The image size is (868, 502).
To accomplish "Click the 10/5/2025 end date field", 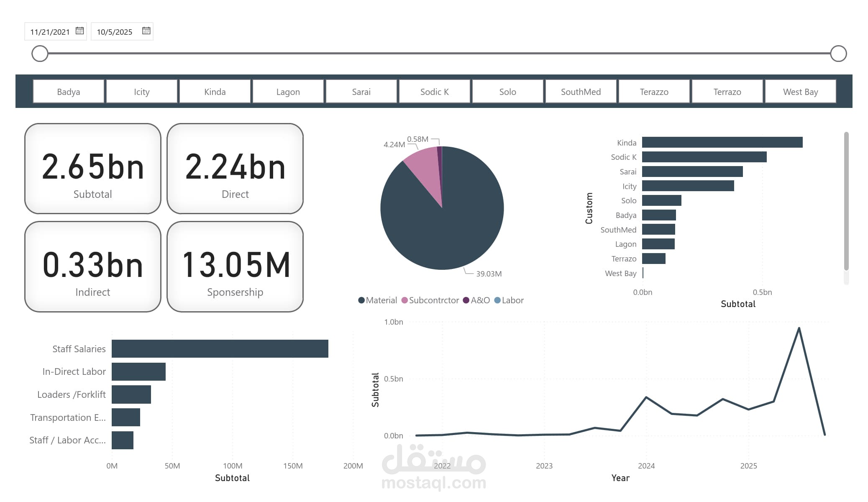I will [x=115, y=32].
